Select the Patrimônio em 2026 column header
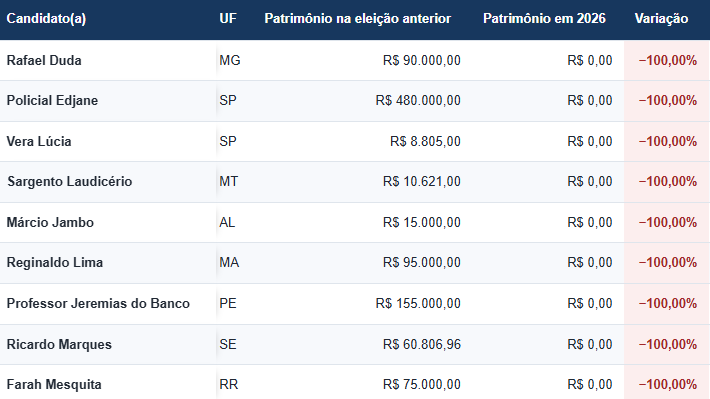710x399 pixels. (544, 19)
